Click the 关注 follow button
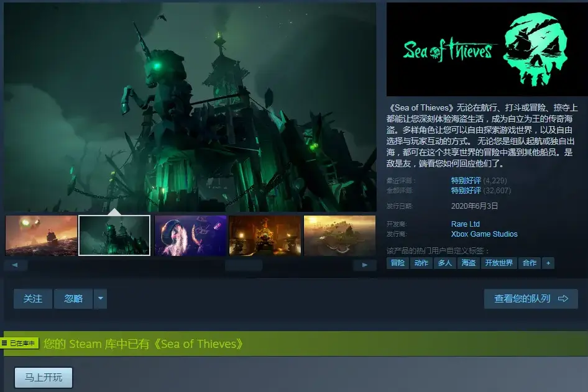The height and width of the screenshot is (392, 588). [32, 299]
